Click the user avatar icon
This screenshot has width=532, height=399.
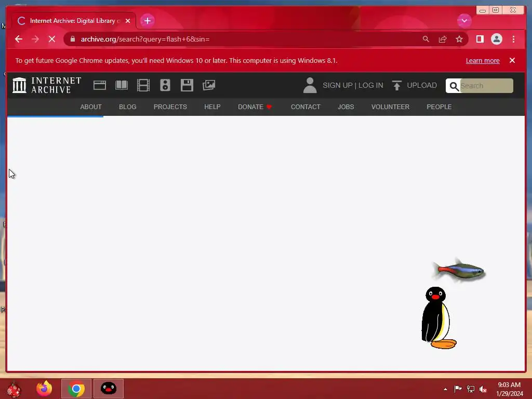(310, 85)
